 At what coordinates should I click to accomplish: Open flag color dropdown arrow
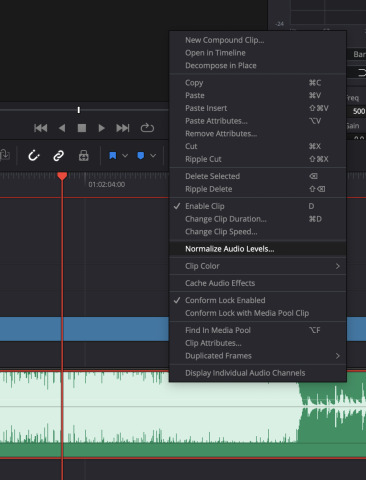(x=125, y=156)
